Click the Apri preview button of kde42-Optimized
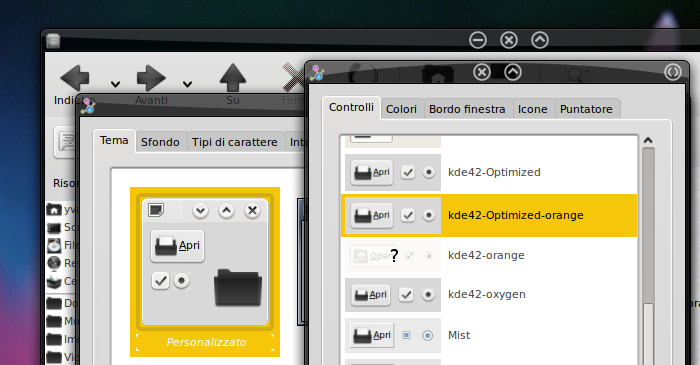Image resolution: width=700 pixels, height=365 pixels. tap(371, 172)
